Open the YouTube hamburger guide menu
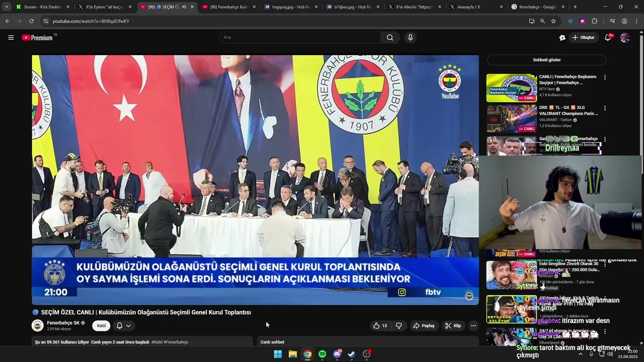The height and width of the screenshot is (362, 644). 11,37
